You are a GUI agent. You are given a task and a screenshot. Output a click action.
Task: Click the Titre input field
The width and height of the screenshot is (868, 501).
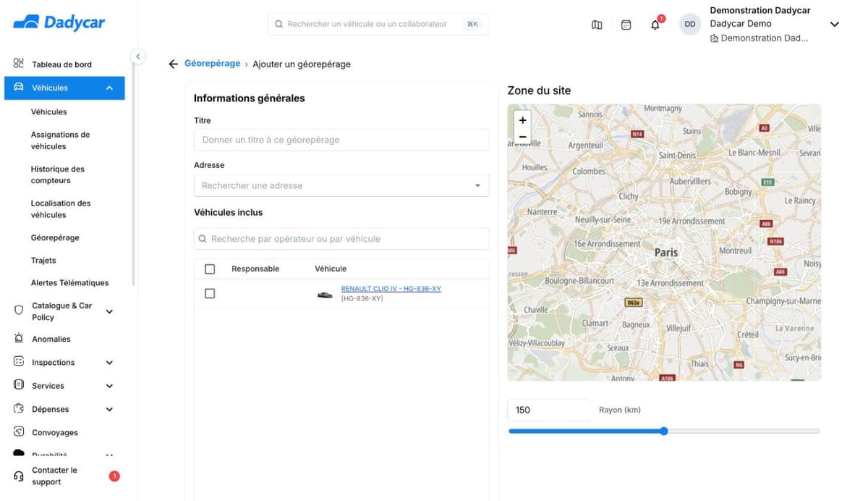341,140
